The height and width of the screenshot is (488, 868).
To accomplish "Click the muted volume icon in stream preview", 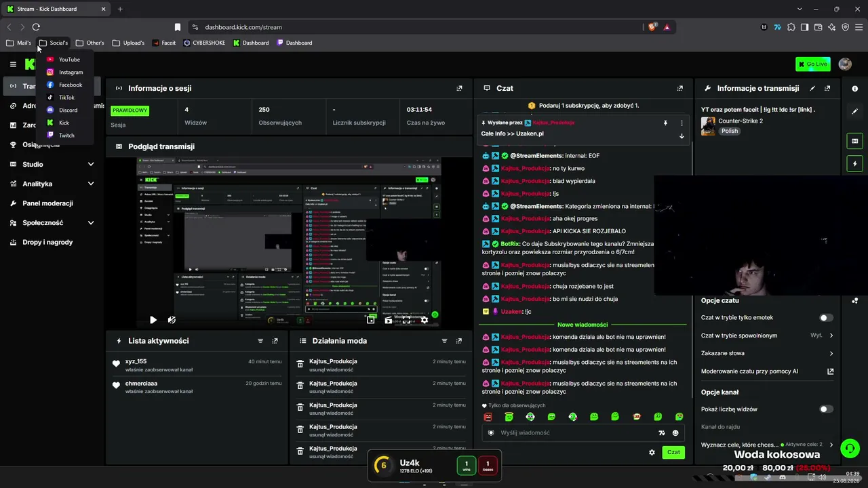I will pos(172,320).
